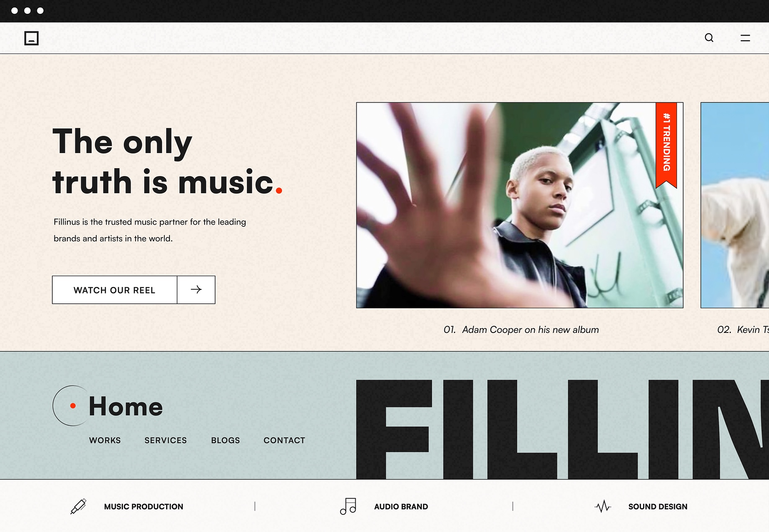Click Watch Our Reel button
This screenshot has height=532, width=769.
pyautogui.click(x=115, y=290)
